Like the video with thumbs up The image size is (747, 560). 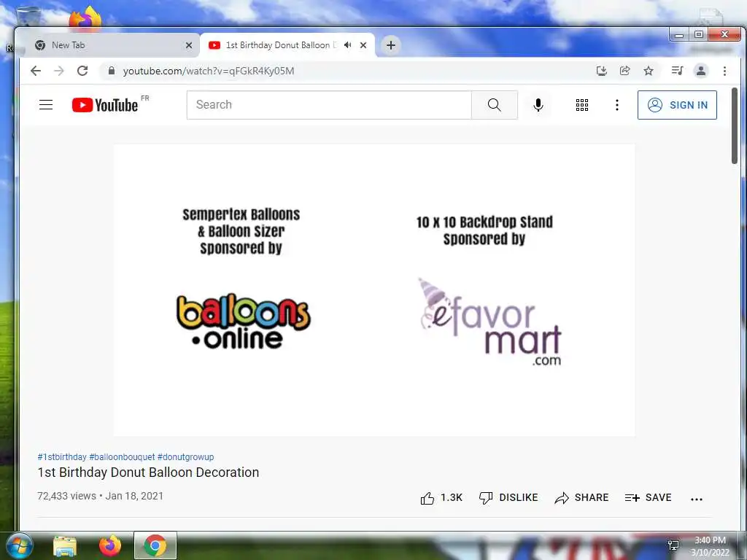(427, 498)
